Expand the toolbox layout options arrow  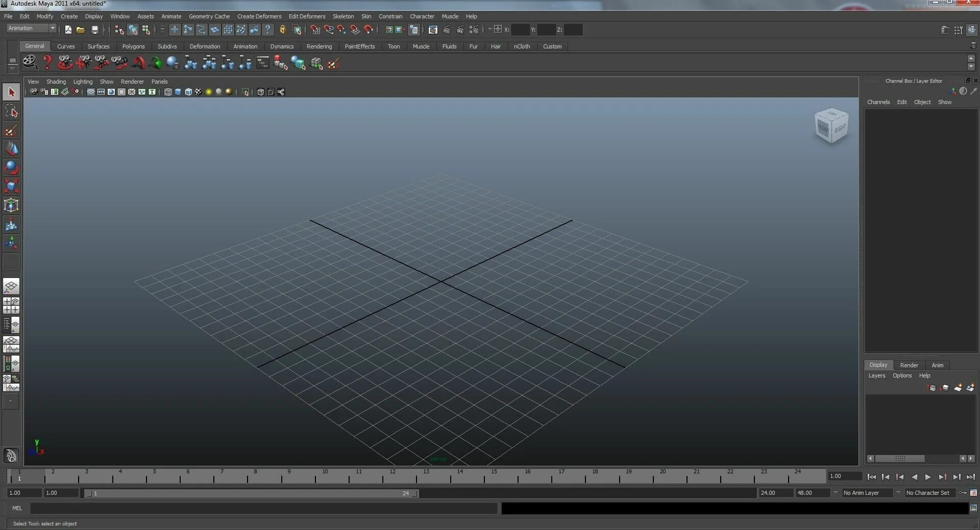click(11, 401)
